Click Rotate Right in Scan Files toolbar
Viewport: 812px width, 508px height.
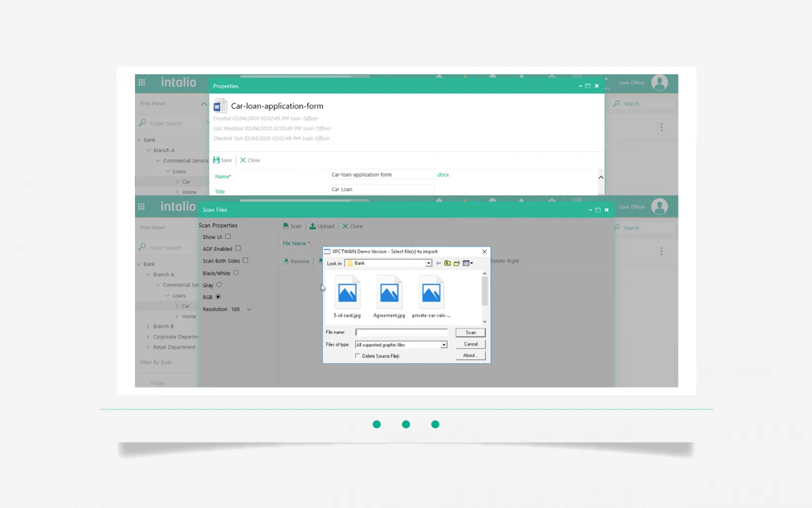click(505, 261)
